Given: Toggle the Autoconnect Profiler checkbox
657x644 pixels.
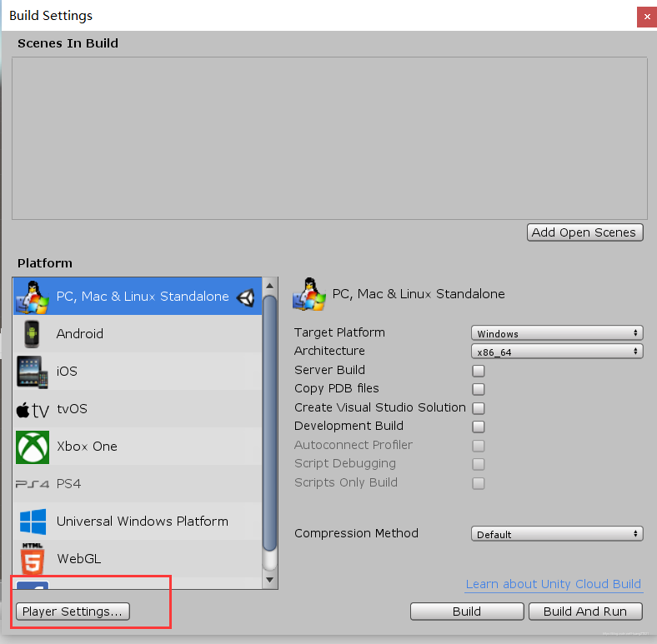Looking at the screenshot, I should coord(478,446).
